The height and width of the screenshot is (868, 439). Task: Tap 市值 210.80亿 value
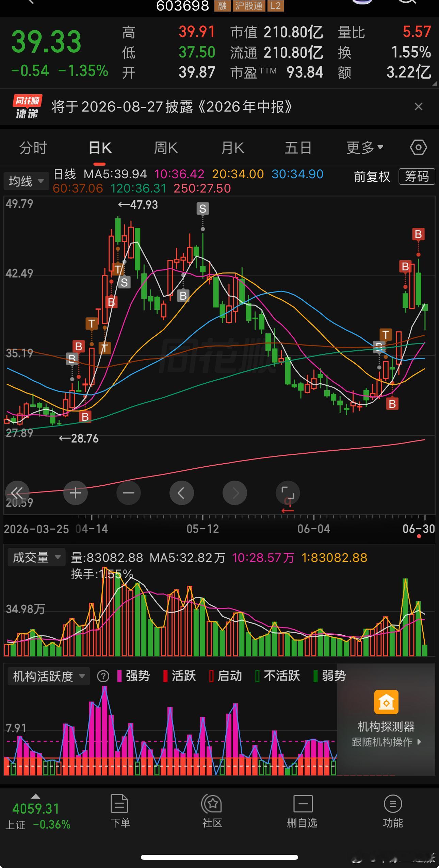293,32
